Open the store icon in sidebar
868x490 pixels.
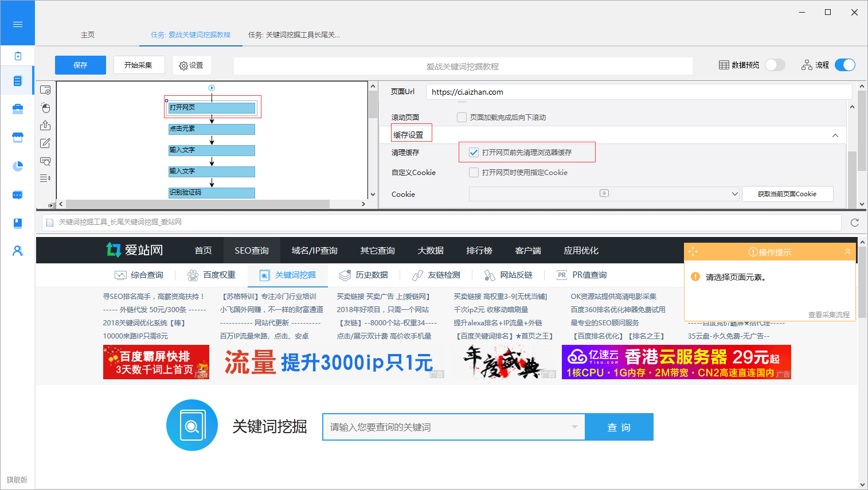pos(18,137)
